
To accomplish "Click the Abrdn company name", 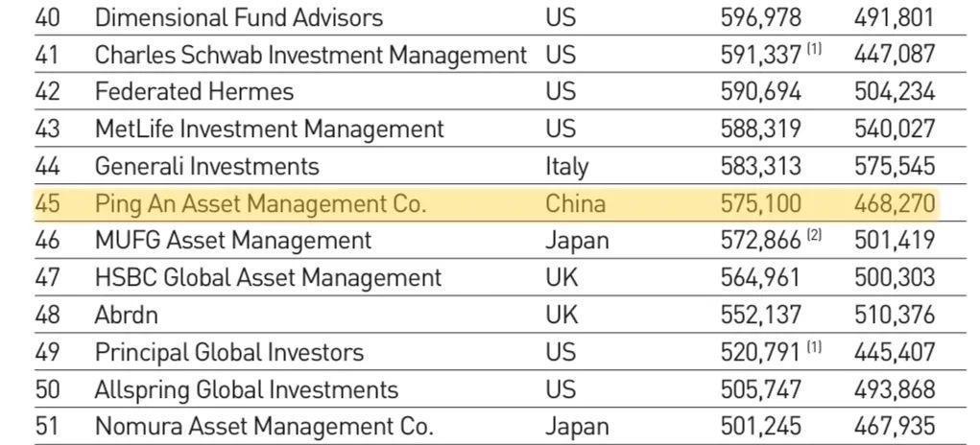I will (126, 316).
